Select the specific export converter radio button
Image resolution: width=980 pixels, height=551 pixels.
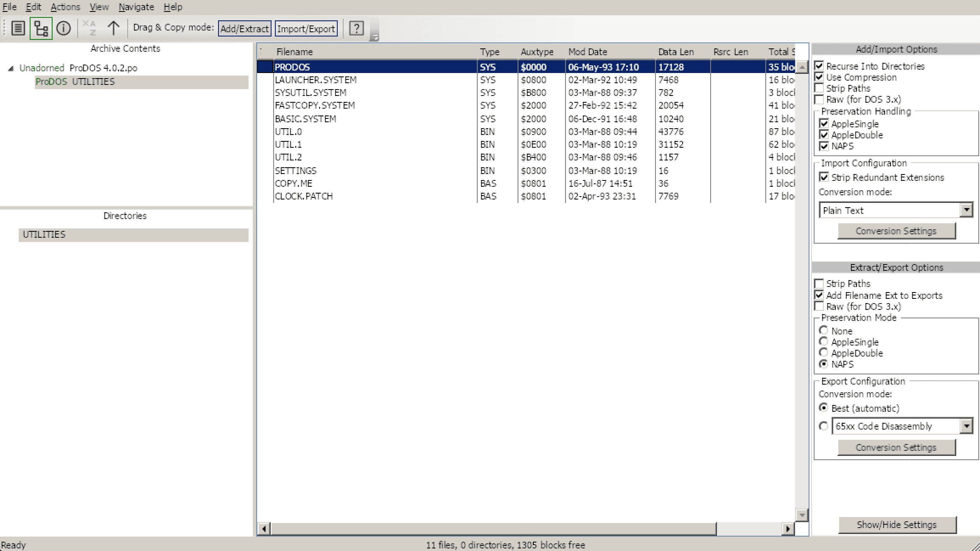(x=823, y=426)
